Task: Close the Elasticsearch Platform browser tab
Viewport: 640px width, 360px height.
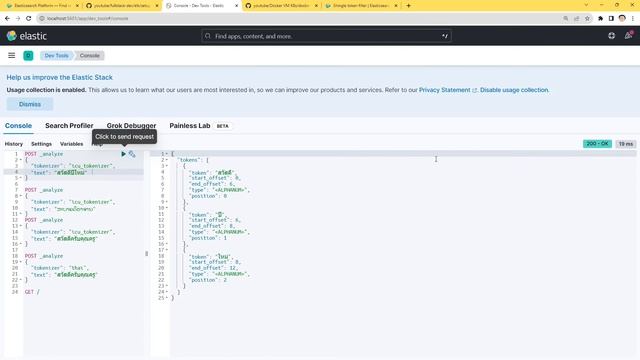Action: 77,6
